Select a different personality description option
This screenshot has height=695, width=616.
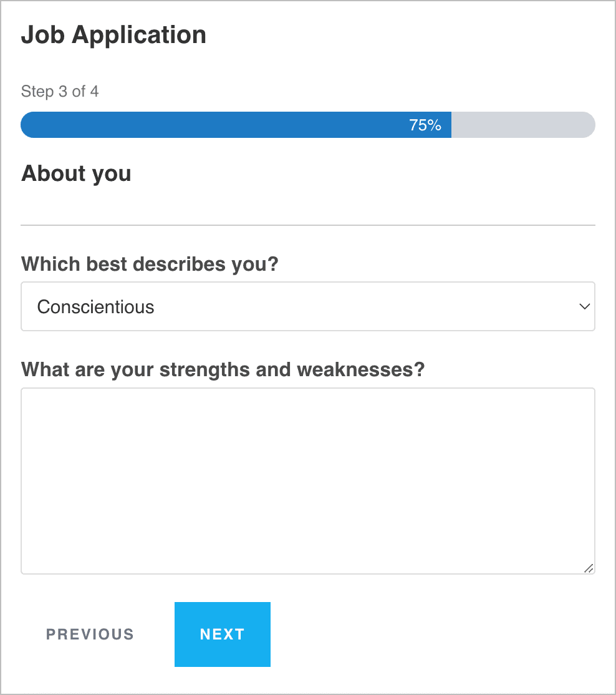(308, 306)
